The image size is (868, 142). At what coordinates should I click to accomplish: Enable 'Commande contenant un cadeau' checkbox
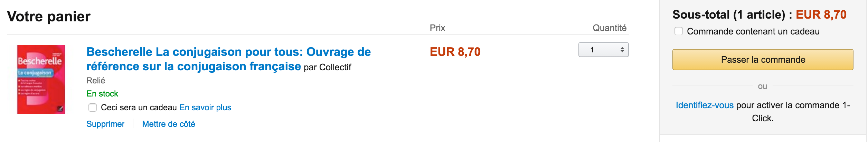(x=679, y=31)
